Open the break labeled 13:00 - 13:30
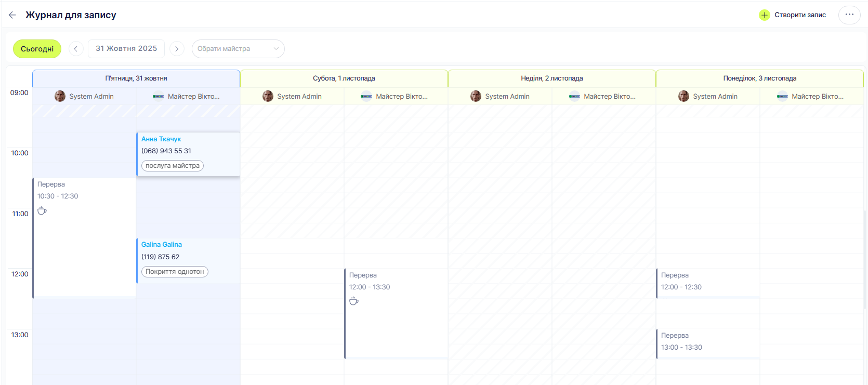 tap(708, 343)
